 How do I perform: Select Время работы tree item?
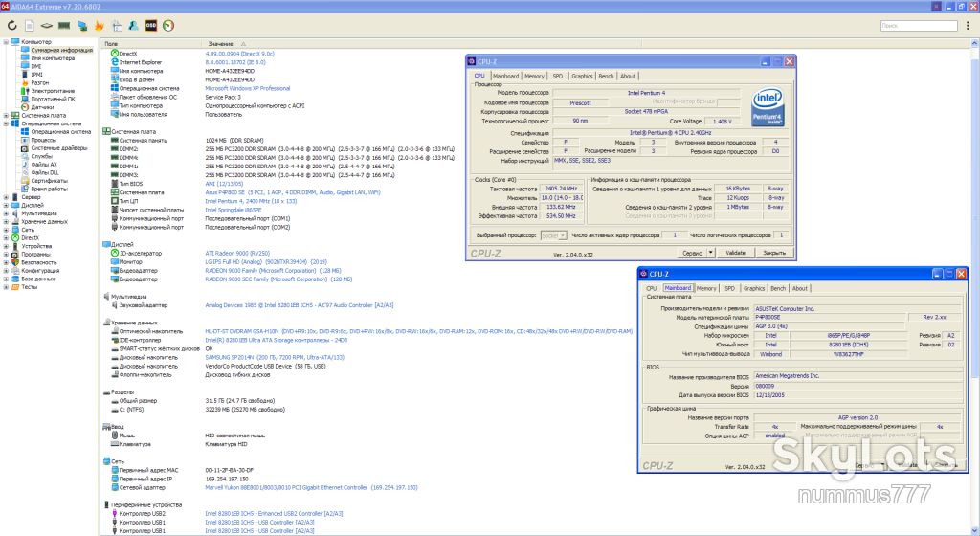tap(49, 189)
